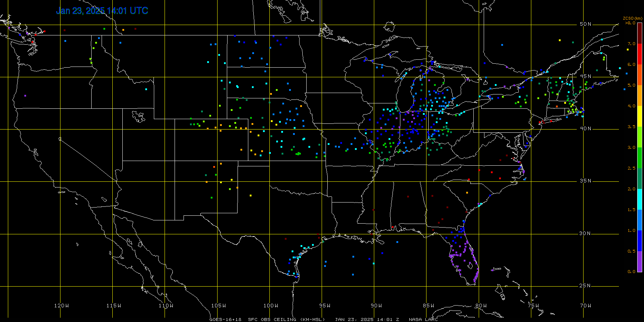The width and height of the screenshot is (644, 322).
Task: Click the '45N' latitude label
Action: tap(586, 76)
